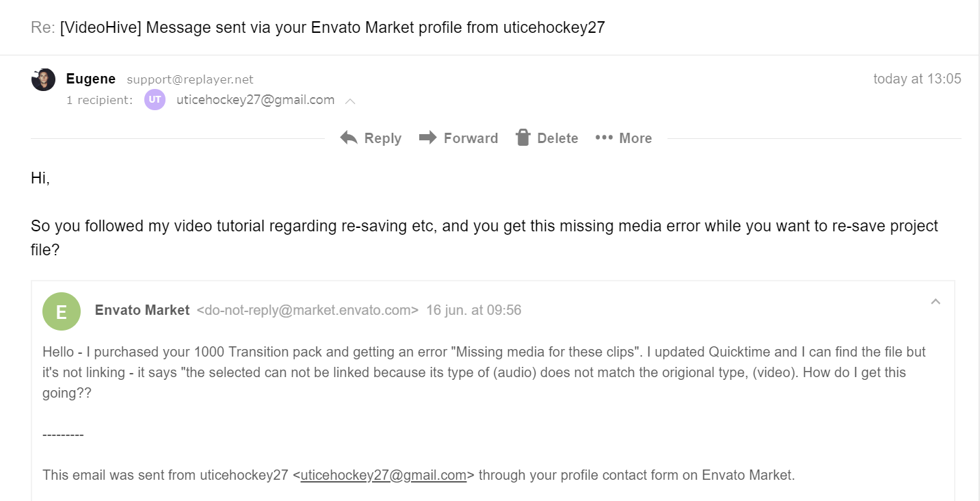The image size is (980, 501).
Task: Click the do-not-reply@market.envato.com address
Action: tap(307, 310)
